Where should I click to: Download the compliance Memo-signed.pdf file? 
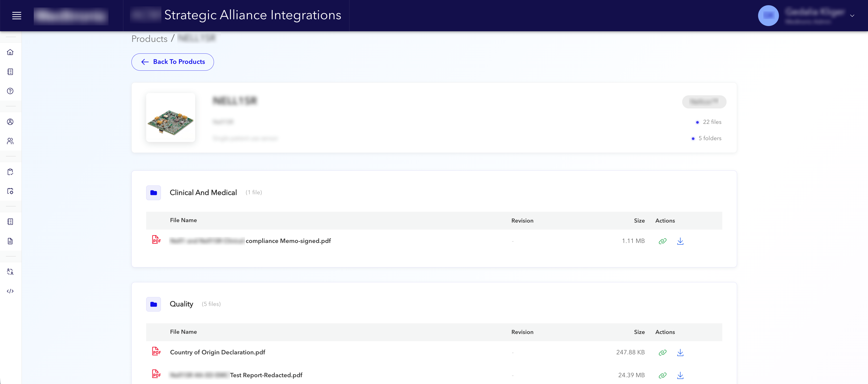[680, 241]
